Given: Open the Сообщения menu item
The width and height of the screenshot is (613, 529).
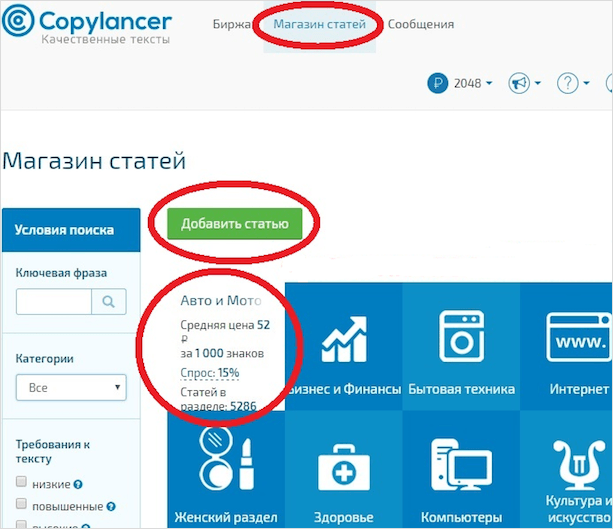Looking at the screenshot, I should tap(420, 24).
